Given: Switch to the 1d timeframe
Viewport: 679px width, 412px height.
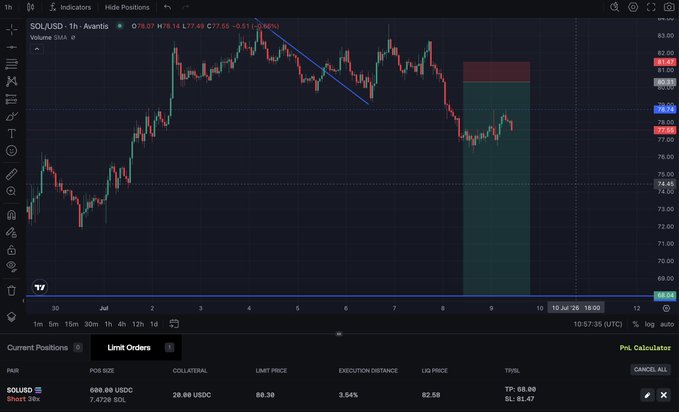Looking at the screenshot, I should (154, 324).
